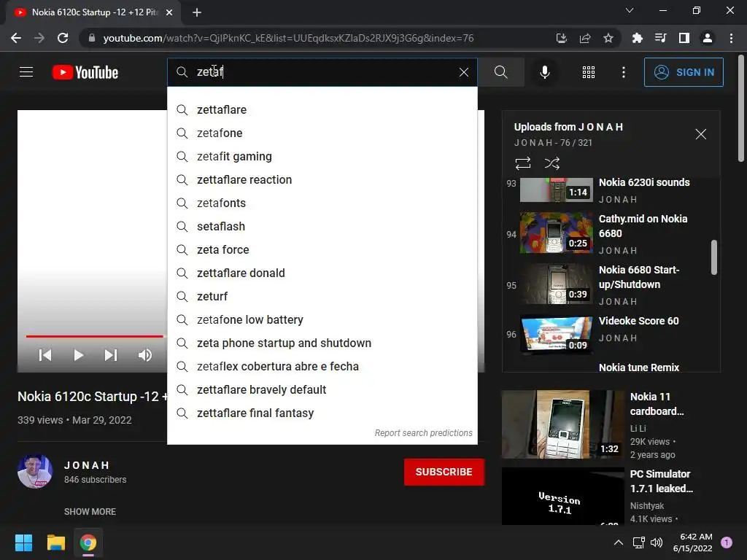This screenshot has width=747, height=560.
Task: Select the 'zeta force' suggestion
Action: click(322, 250)
